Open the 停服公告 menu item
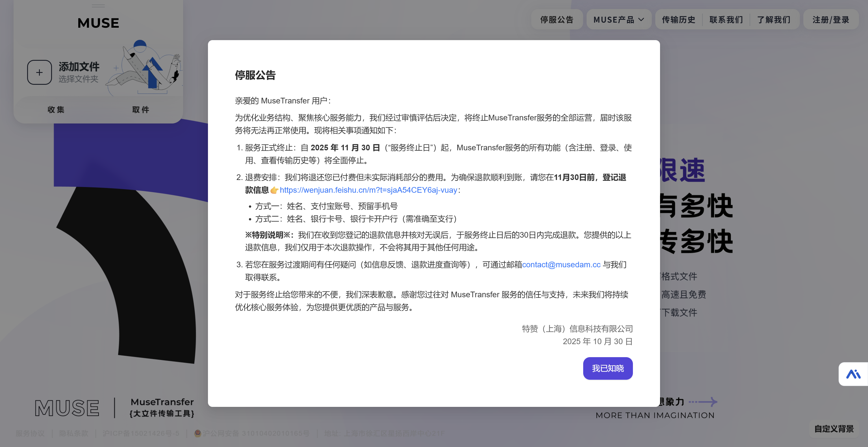868x447 pixels. (557, 20)
